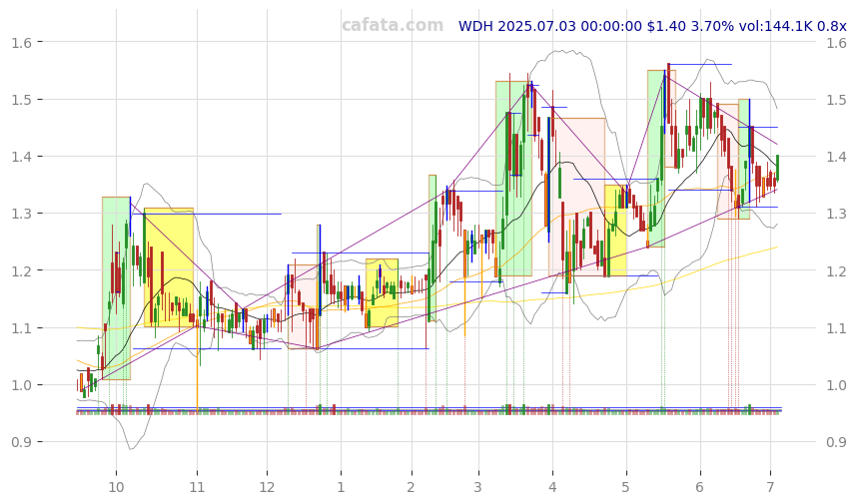Click the left axis label 1.4
The width and height of the screenshot is (857, 504).
click(x=21, y=157)
